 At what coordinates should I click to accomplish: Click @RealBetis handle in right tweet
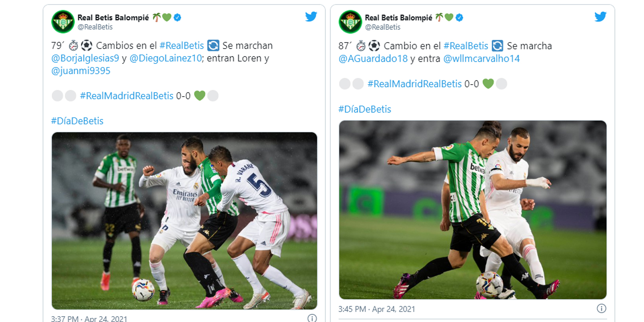[x=383, y=27]
